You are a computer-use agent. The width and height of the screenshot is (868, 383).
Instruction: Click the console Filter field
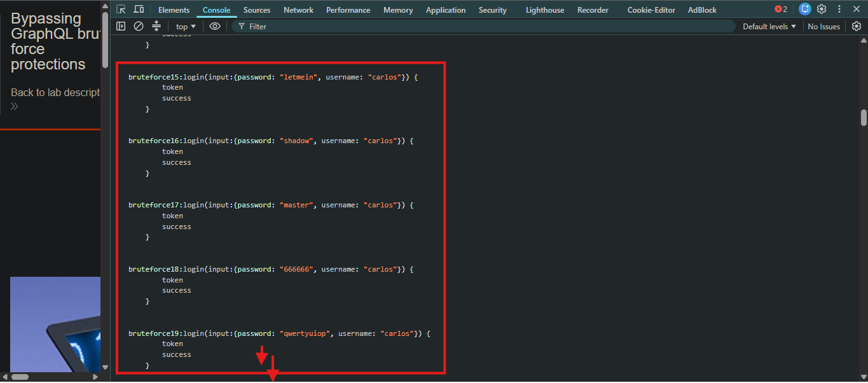coord(483,26)
